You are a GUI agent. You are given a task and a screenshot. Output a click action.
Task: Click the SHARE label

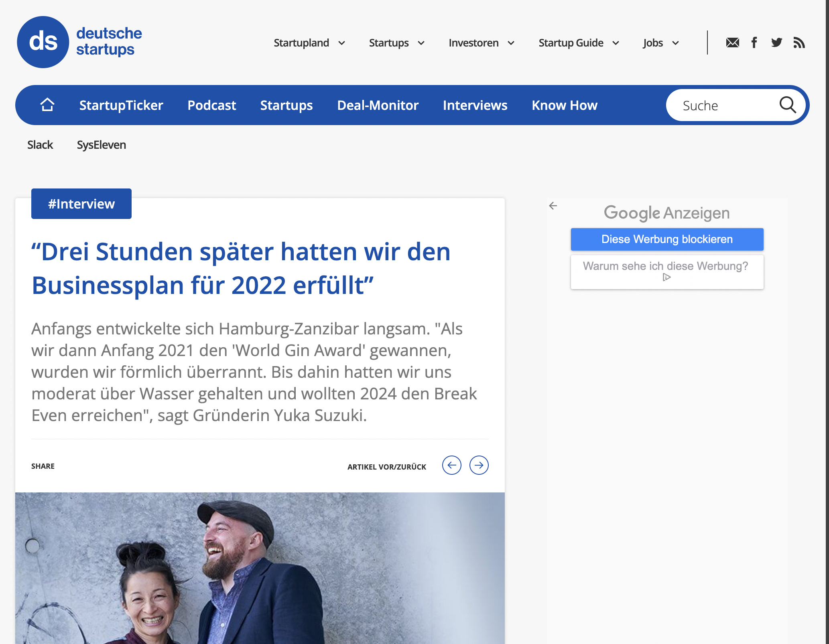pyautogui.click(x=43, y=466)
